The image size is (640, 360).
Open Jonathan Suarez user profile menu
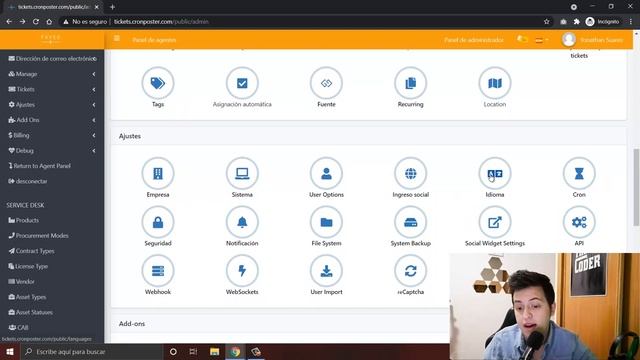(x=592, y=40)
